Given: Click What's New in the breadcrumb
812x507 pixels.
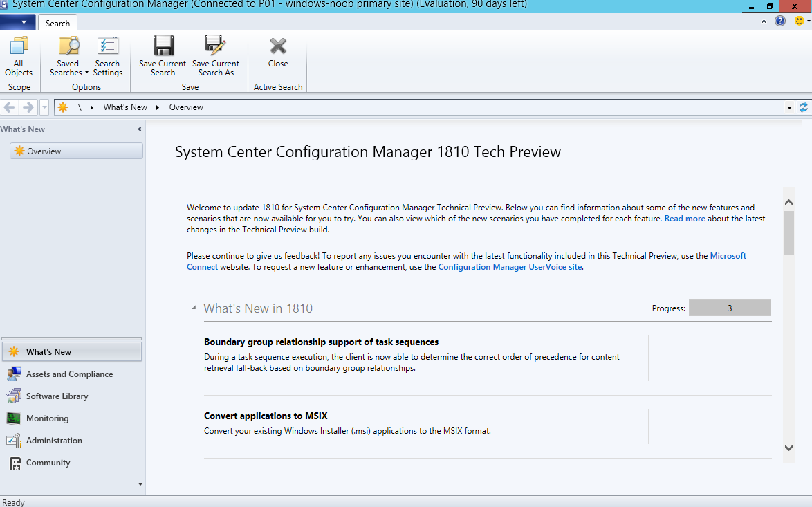Looking at the screenshot, I should (x=125, y=107).
